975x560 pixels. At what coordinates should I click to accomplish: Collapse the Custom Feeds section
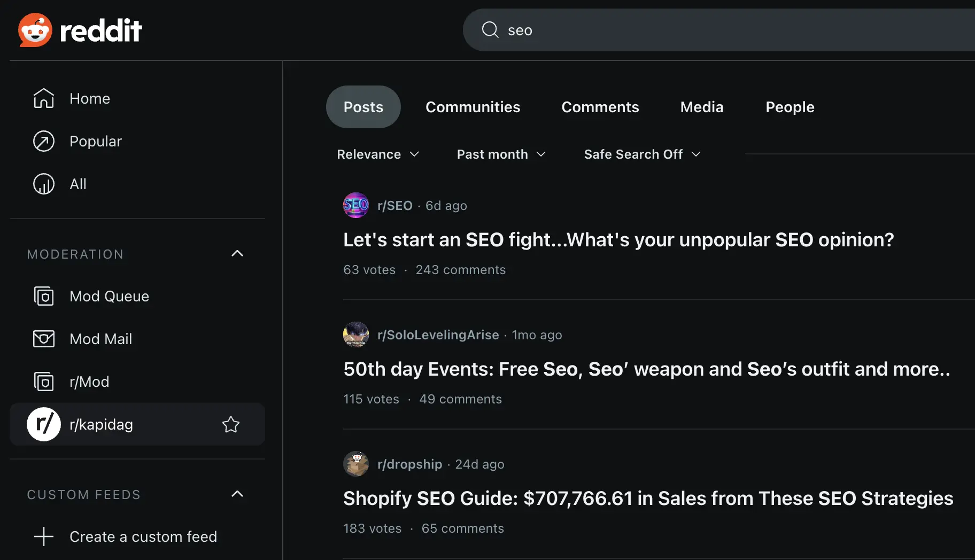click(x=237, y=494)
